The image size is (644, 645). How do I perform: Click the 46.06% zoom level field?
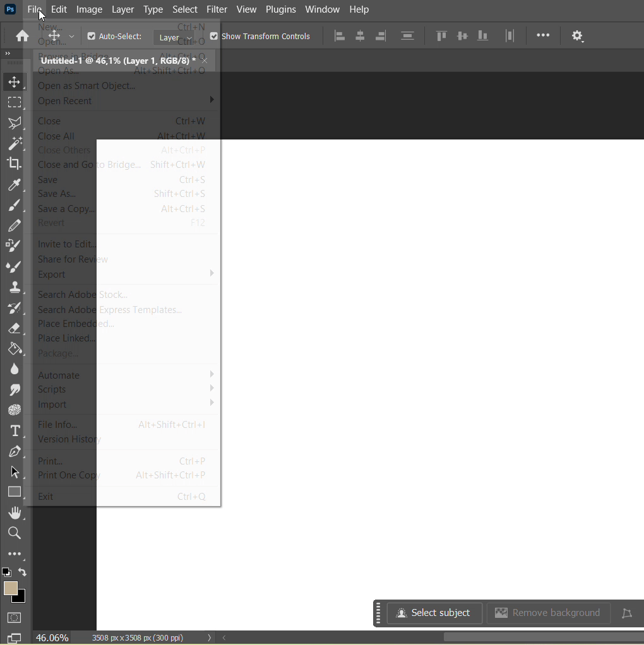click(x=52, y=637)
